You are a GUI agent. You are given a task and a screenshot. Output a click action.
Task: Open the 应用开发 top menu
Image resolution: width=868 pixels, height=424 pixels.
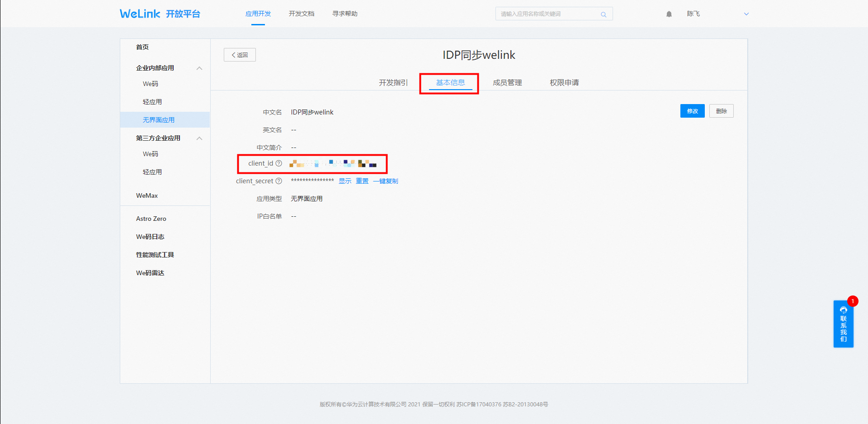coord(258,14)
